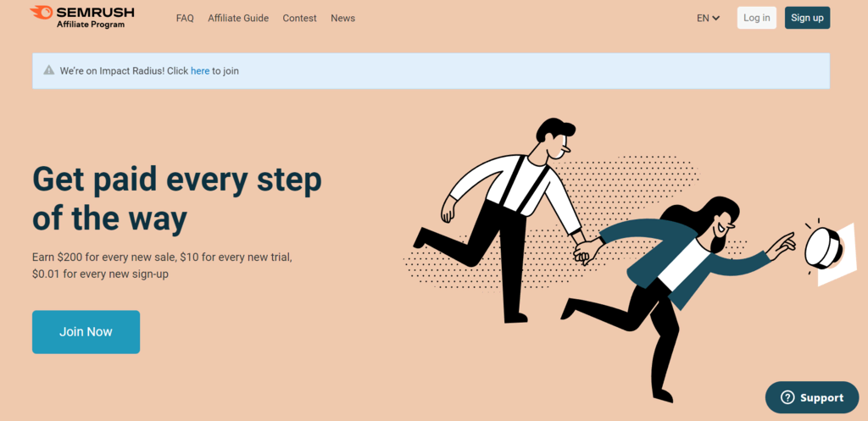Click the Log in button
868x421 pixels.
[x=757, y=18]
